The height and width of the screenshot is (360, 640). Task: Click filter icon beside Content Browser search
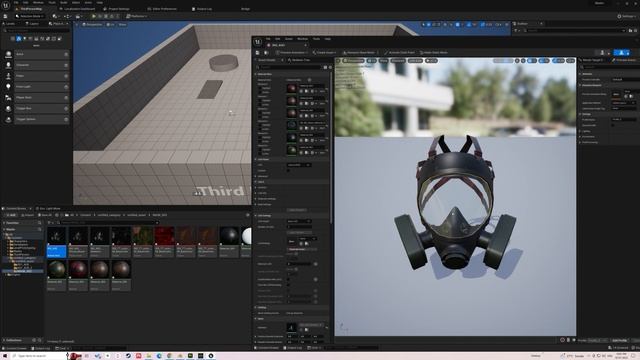(50, 223)
